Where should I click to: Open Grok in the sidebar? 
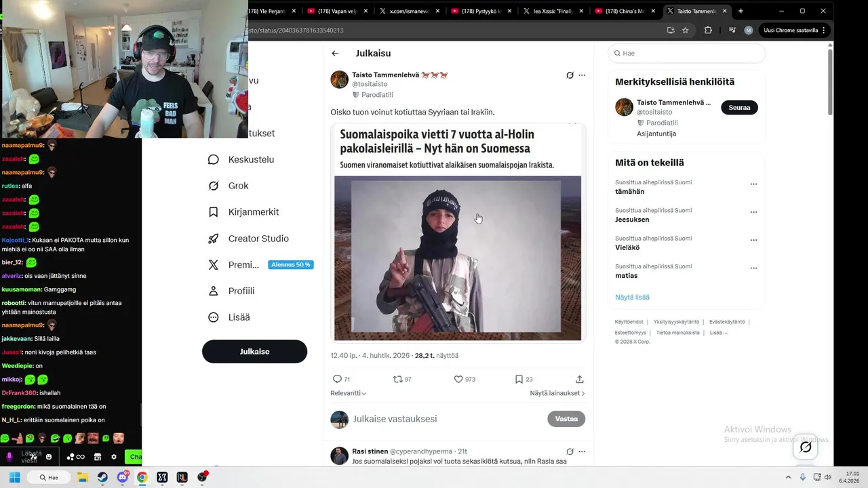click(x=229, y=186)
